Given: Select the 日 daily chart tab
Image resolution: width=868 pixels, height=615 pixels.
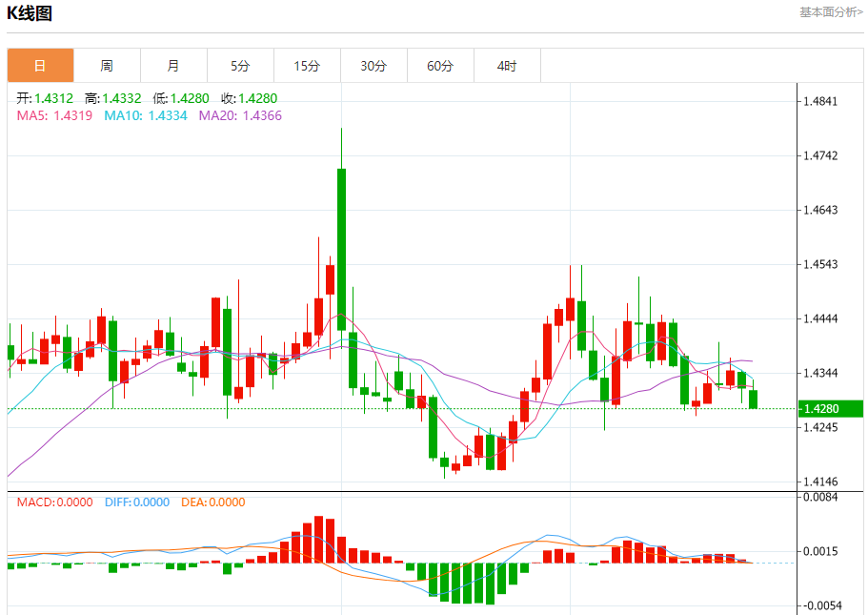Looking at the screenshot, I should (40, 66).
